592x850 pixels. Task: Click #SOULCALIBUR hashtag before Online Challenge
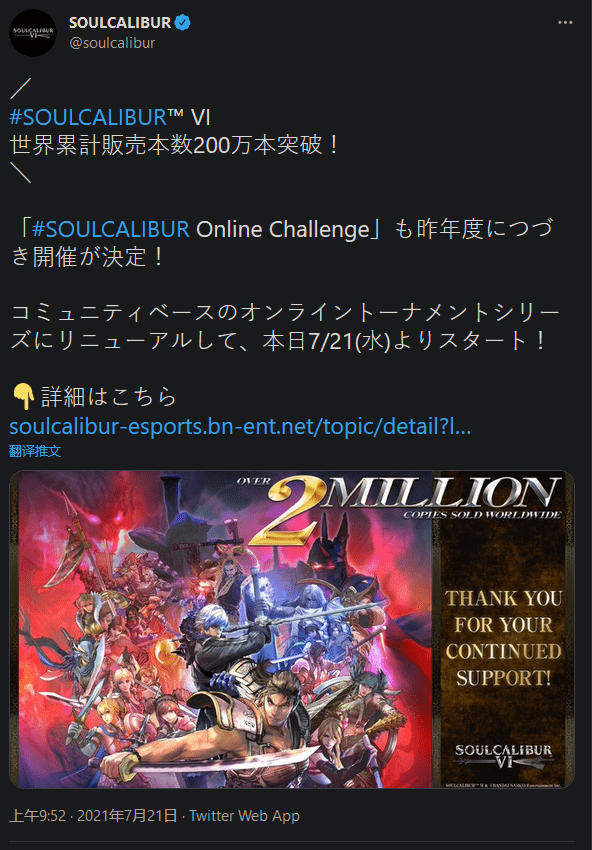pos(111,230)
